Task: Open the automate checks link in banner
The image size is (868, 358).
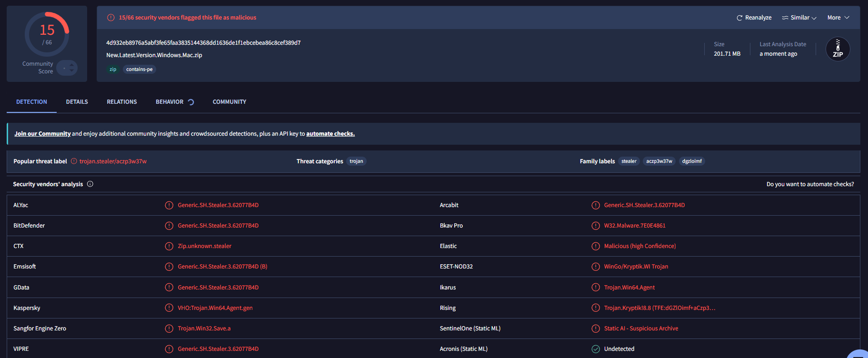Action: coord(330,134)
